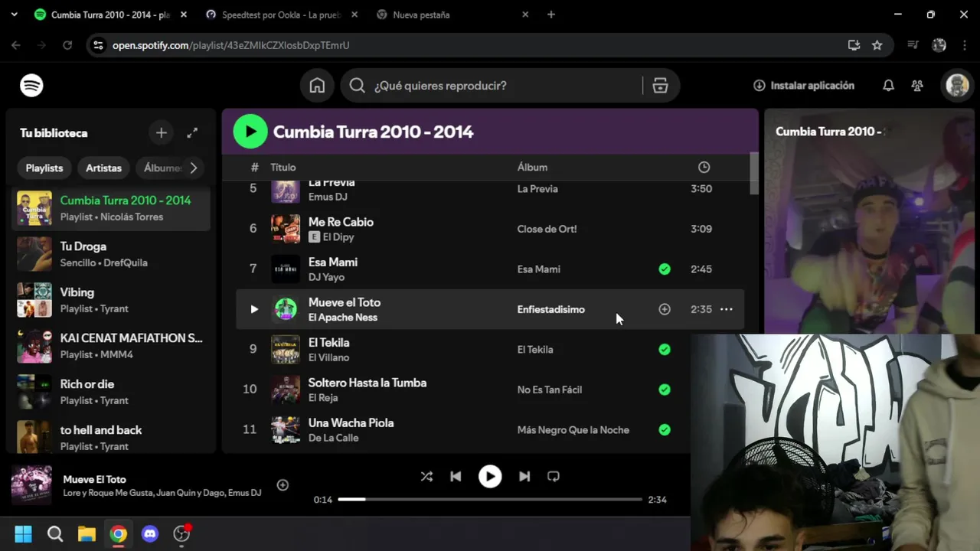Sort tracks by Álbum column
The height and width of the screenshot is (551, 980).
532,168
